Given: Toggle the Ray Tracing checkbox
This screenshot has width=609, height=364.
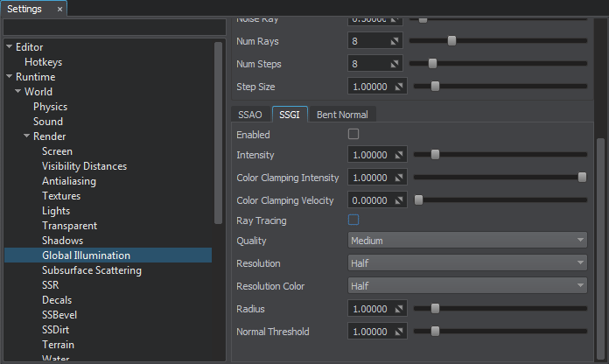Looking at the screenshot, I should tap(353, 220).
